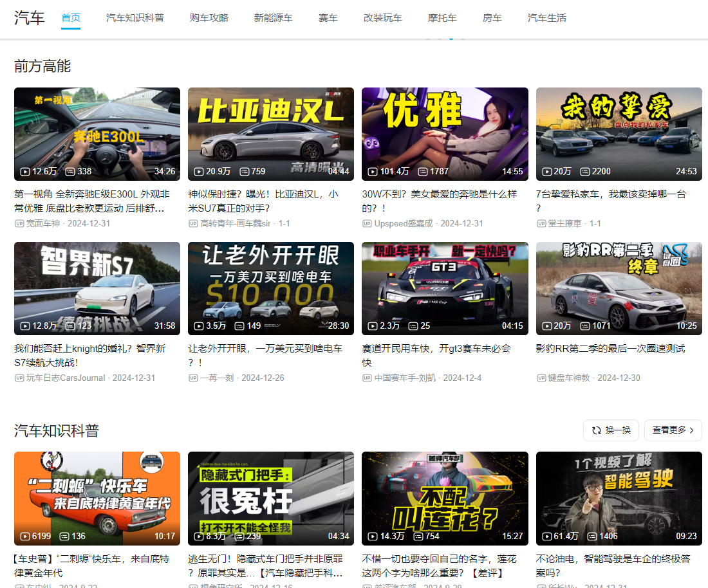Open the 让老外开开眼 $10,000 thumbnail
This screenshot has width=708, height=588.
click(x=271, y=288)
